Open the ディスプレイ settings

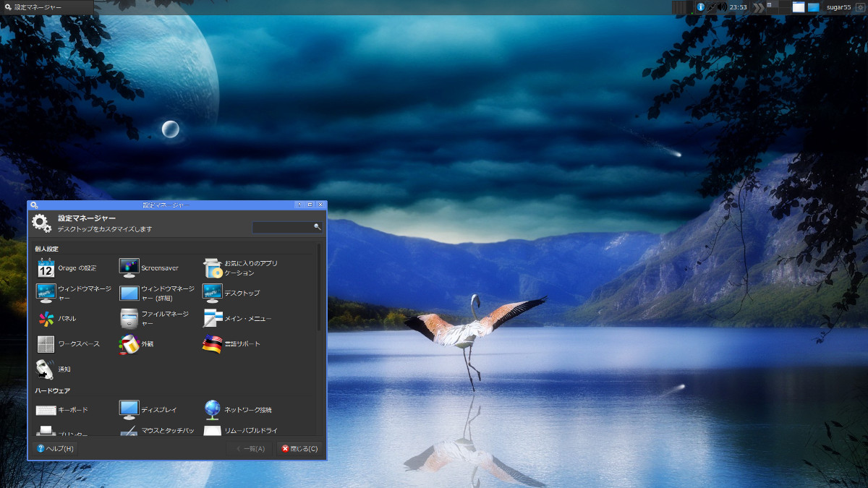[x=148, y=410]
